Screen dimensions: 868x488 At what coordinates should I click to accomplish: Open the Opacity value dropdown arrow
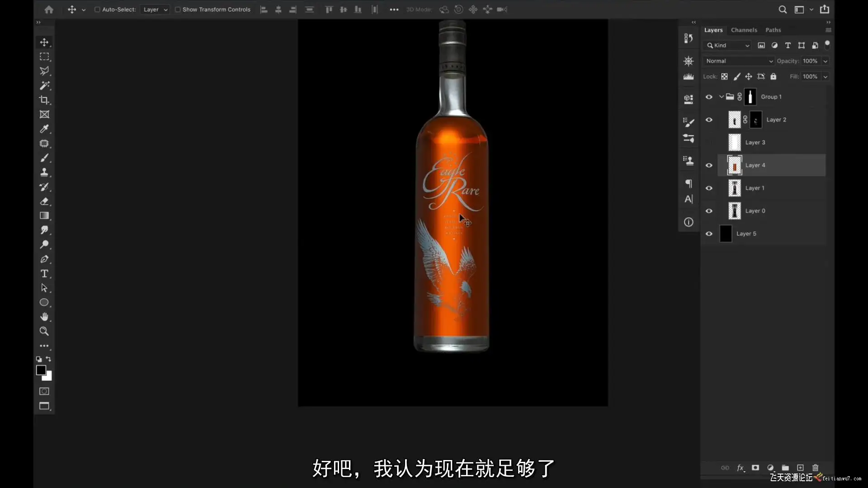pos(825,61)
